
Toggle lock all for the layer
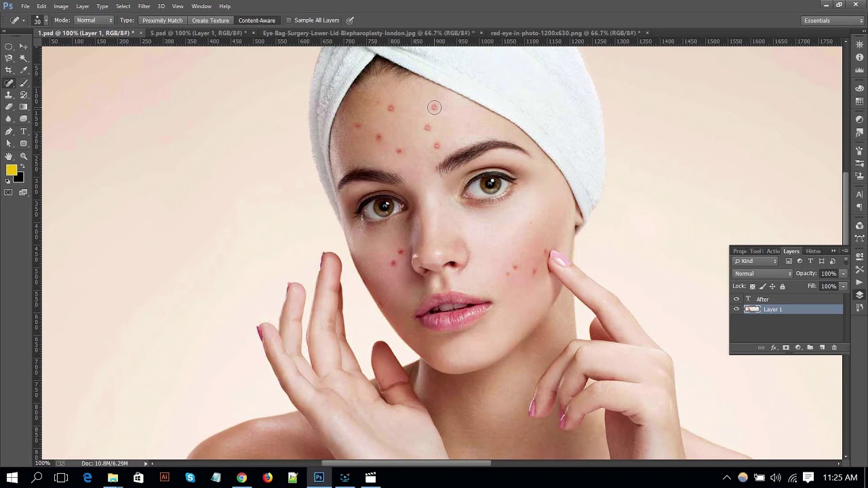click(782, 287)
